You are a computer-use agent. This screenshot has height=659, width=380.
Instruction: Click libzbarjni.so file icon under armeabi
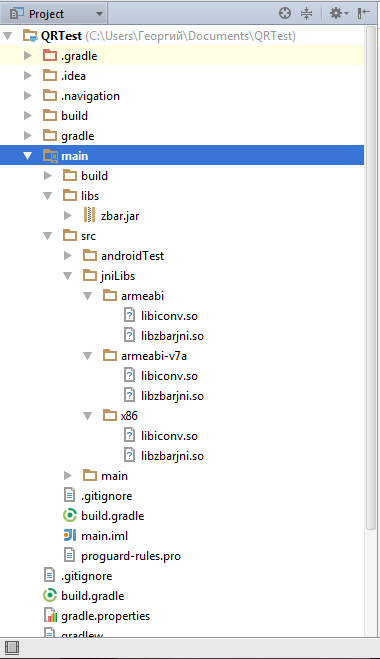coord(129,336)
